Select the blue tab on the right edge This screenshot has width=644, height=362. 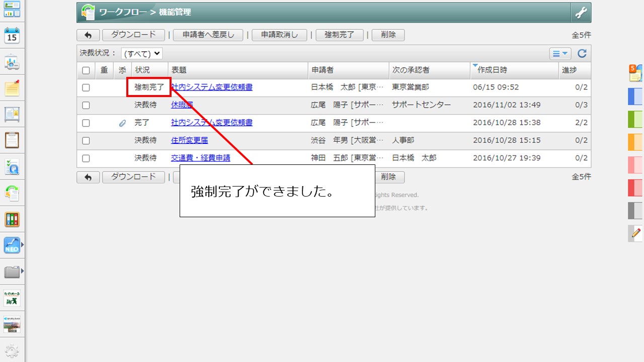(x=635, y=96)
